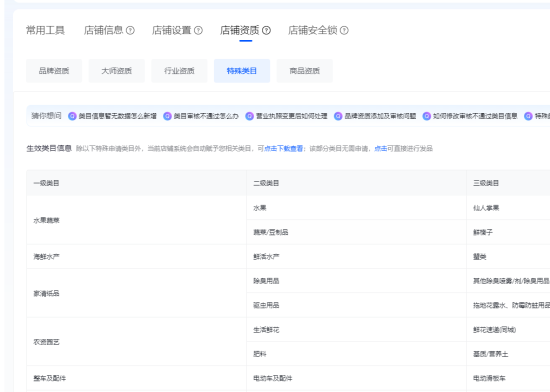
Task: Open suggestion 品牌资质添加及审核问题
Action: (375, 116)
